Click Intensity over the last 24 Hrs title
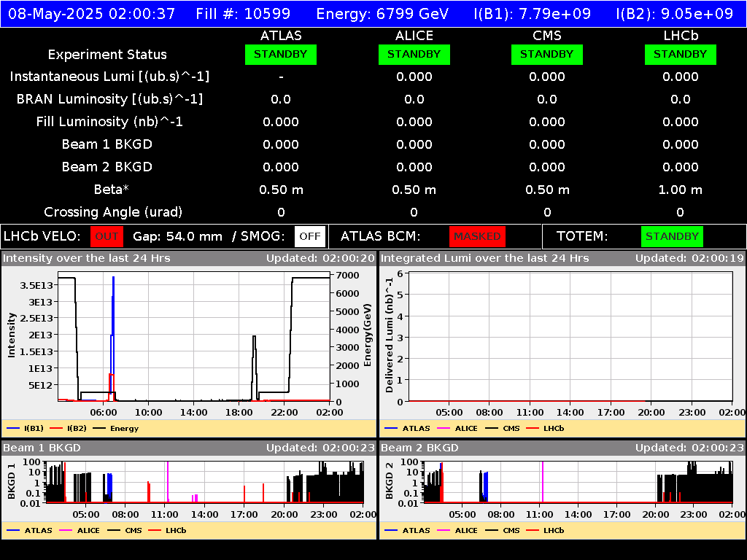The width and height of the screenshot is (747, 560). pos(87,258)
